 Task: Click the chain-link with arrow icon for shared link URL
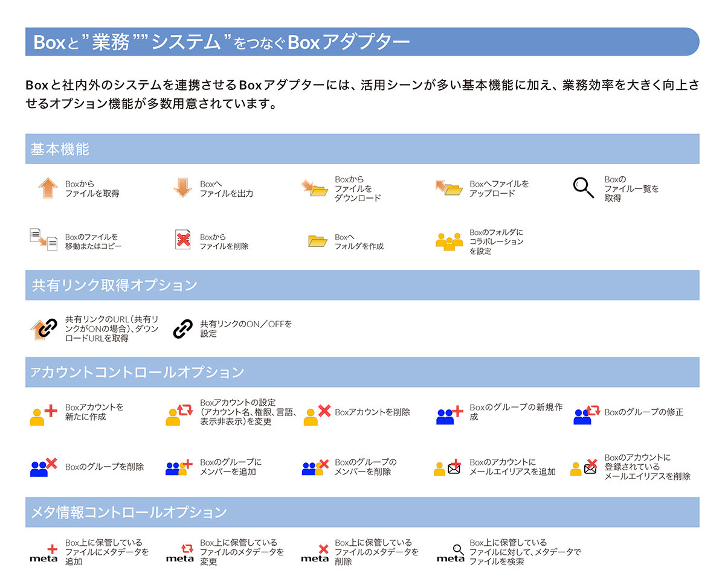point(43,328)
